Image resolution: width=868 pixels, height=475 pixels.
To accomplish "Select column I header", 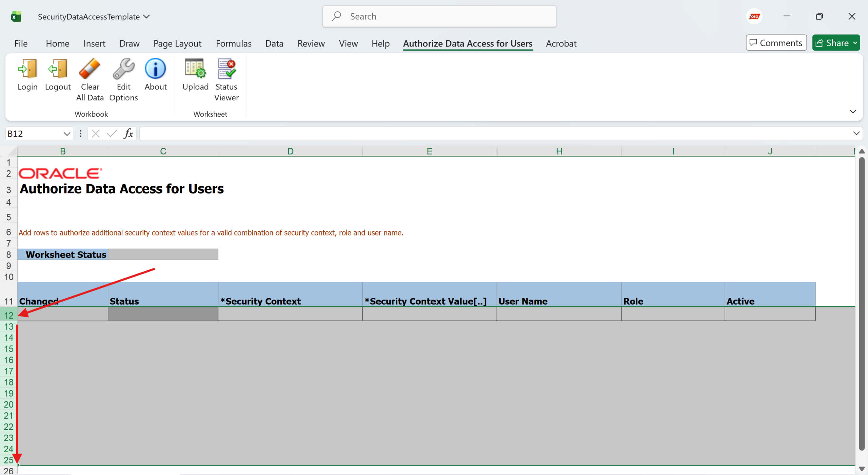I will (x=673, y=151).
